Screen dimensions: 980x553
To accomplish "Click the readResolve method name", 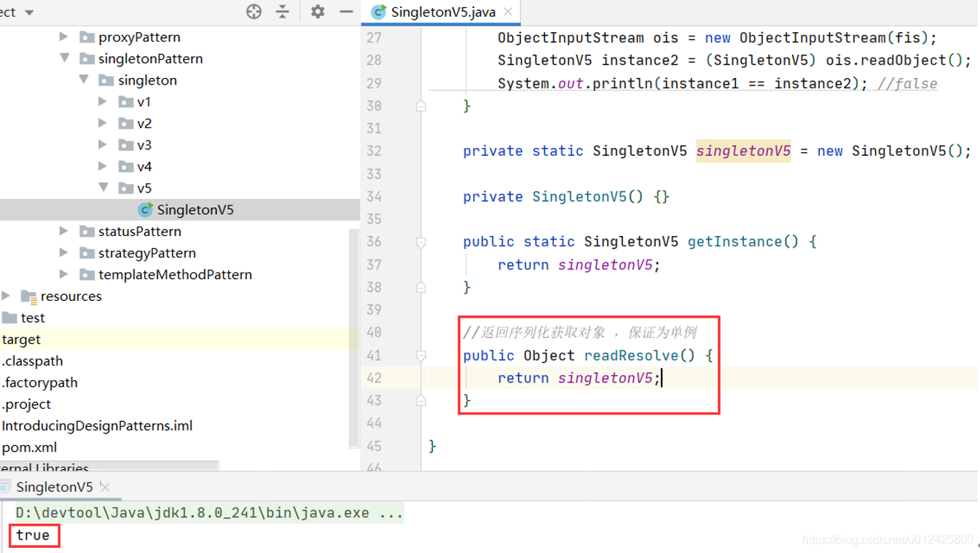I will (x=632, y=356).
